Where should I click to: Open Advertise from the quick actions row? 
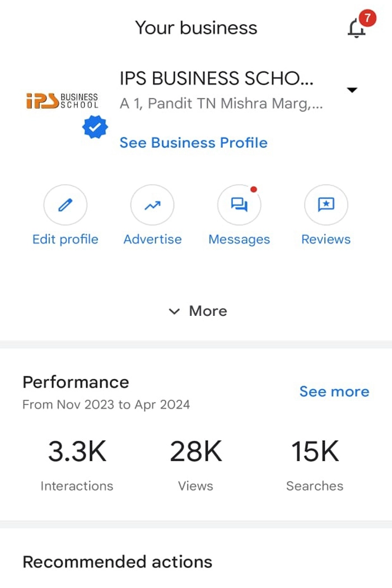click(x=152, y=204)
